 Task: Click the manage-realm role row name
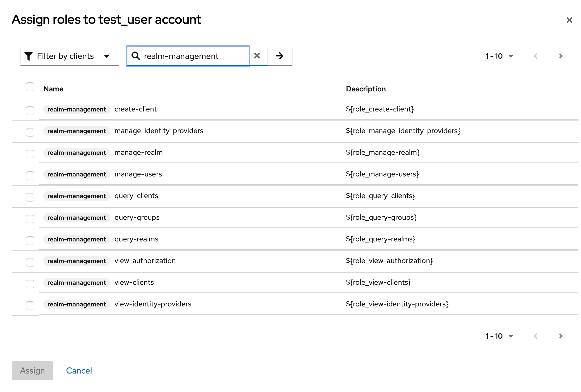[138, 152]
